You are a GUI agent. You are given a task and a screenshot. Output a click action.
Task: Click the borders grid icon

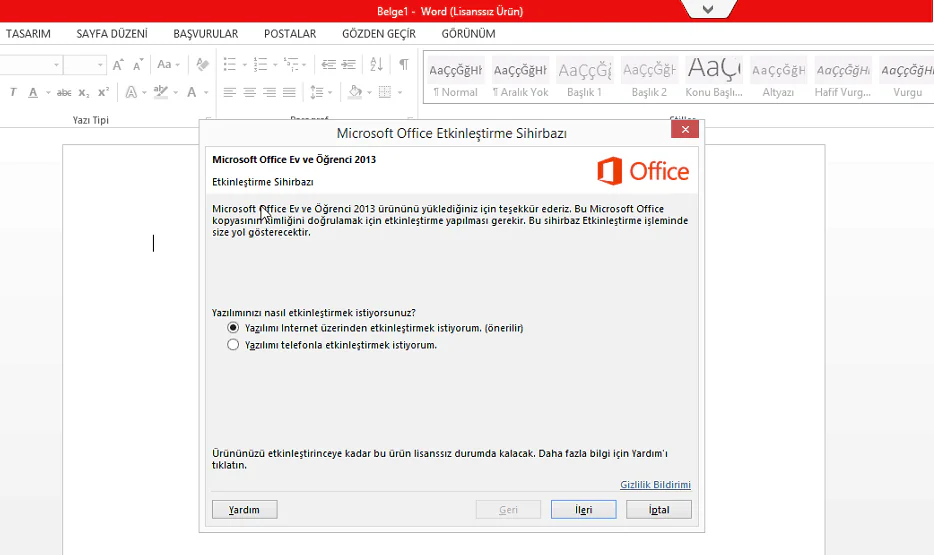tap(385, 92)
